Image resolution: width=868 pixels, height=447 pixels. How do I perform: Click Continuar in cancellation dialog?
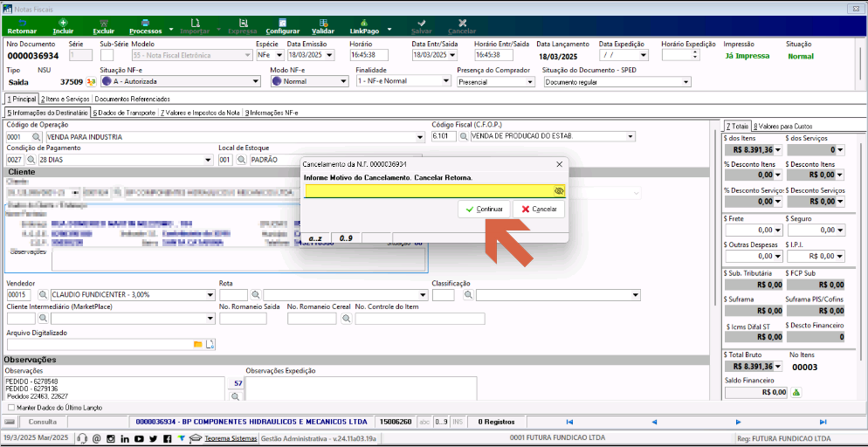[484, 210]
